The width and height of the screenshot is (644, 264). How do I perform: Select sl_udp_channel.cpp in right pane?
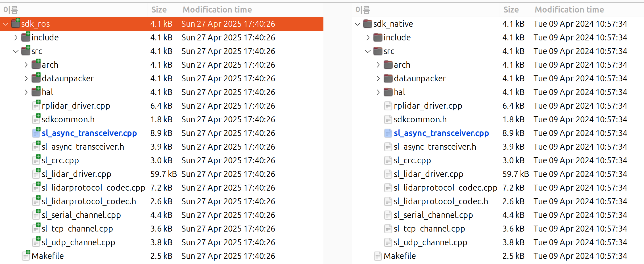[x=430, y=242]
